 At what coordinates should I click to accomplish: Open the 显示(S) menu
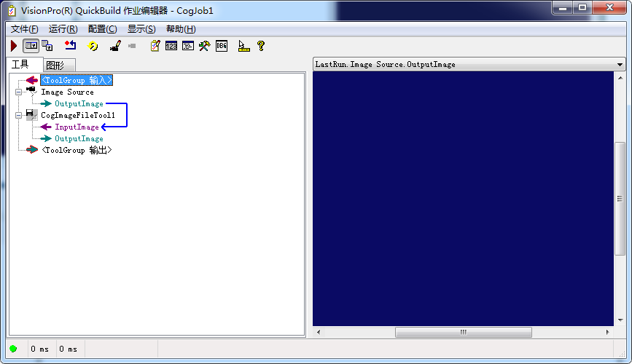coord(141,29)
